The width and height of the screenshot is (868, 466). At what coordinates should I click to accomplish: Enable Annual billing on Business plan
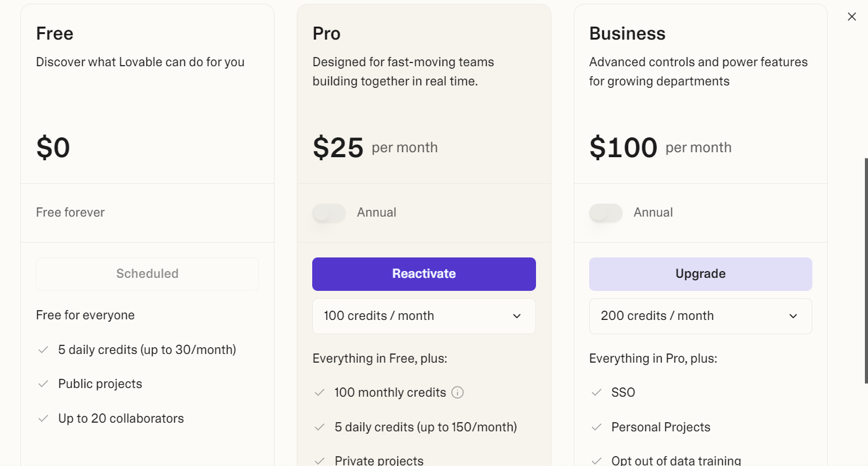(x=606, y=212)
